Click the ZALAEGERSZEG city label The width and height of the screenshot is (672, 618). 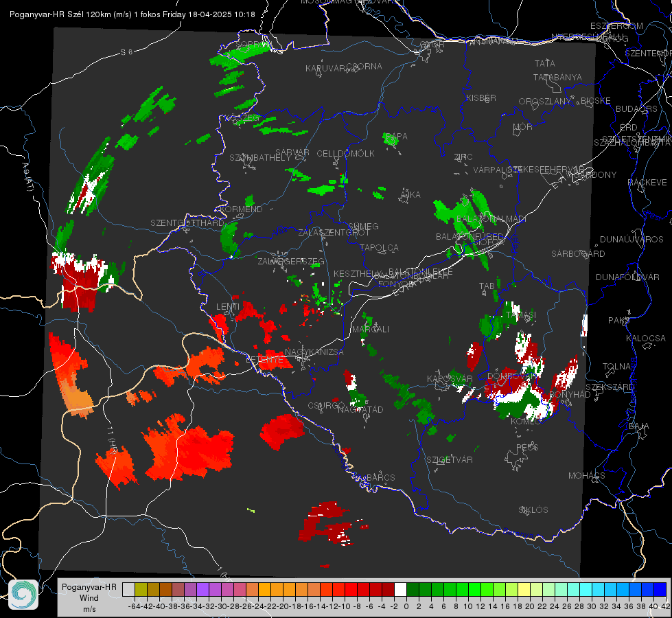point(290,261)
